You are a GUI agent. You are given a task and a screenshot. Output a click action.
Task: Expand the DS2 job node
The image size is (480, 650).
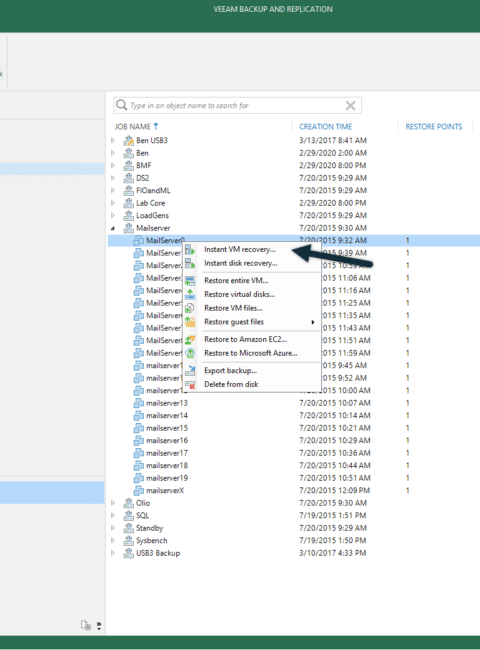tap(113, 178)
